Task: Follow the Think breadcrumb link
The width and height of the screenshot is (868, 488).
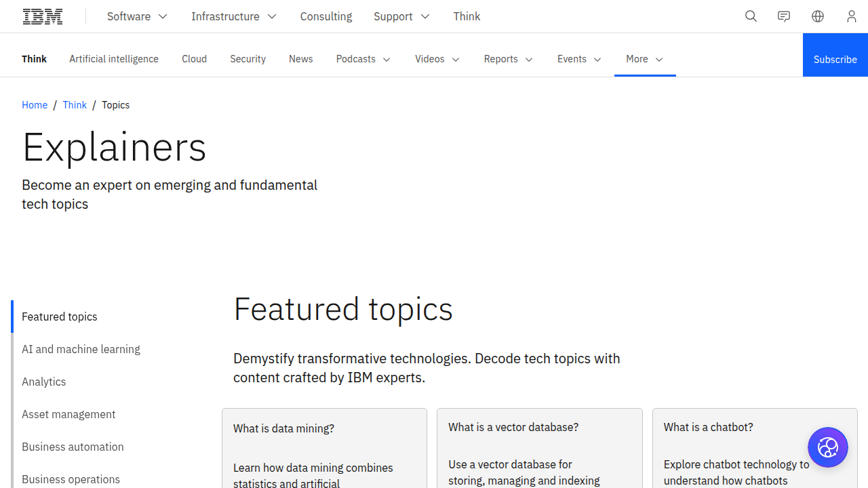Action: coord(75,105)
